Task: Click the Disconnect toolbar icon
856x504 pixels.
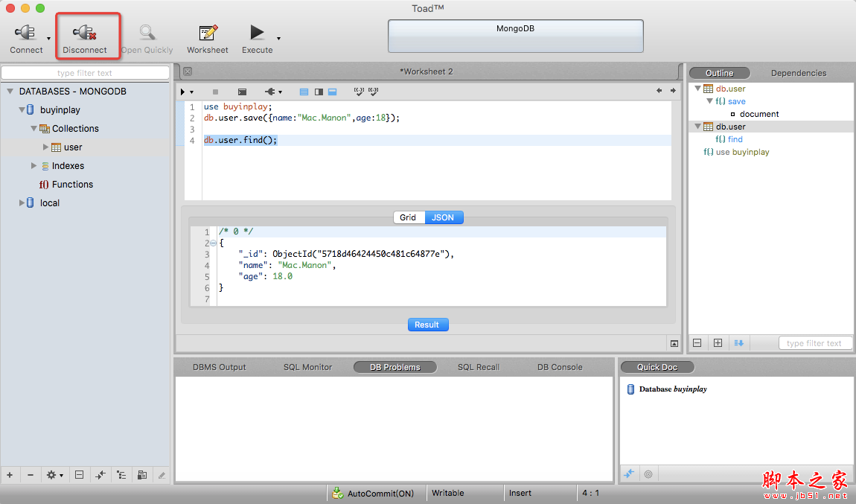Action: tap(85, 33)
